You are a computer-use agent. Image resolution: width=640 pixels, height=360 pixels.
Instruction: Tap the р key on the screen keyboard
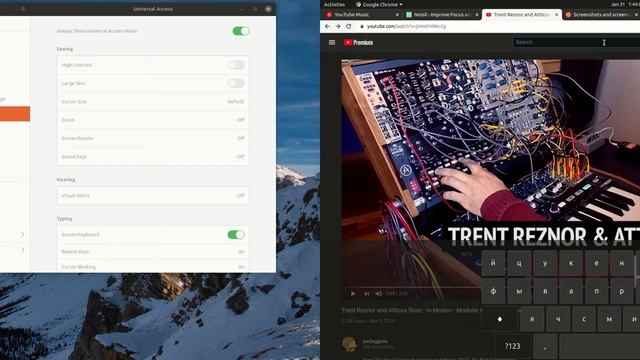[622, 291]
